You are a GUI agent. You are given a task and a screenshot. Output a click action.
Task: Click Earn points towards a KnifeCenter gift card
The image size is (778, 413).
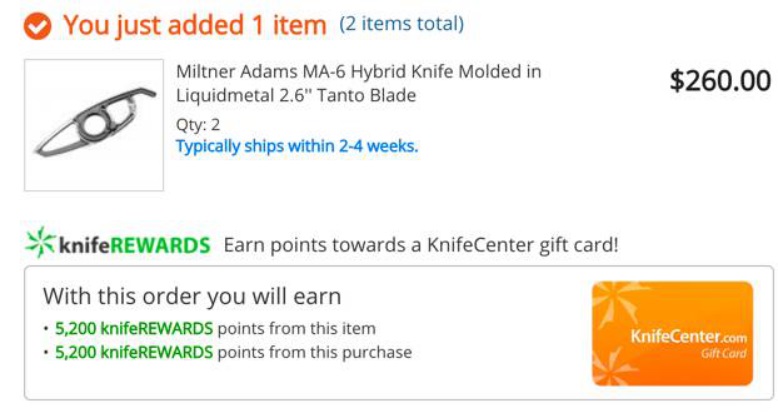coord(421,245)
